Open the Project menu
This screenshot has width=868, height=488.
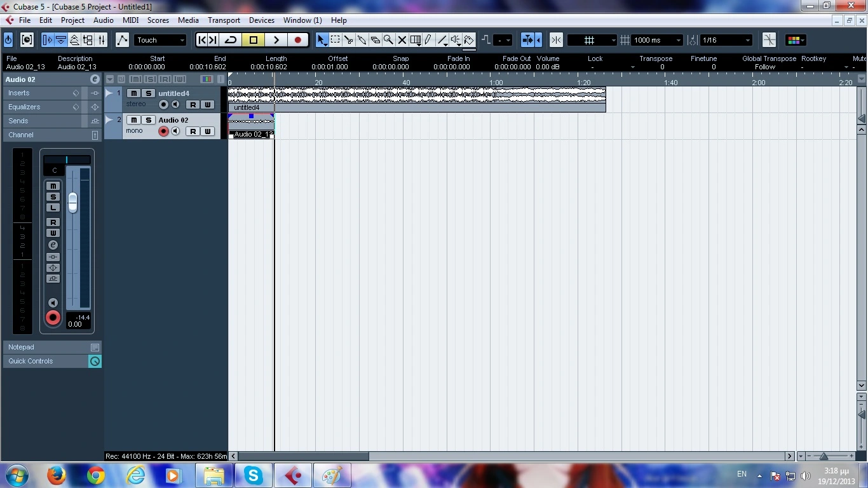pyautogui.click(x=72, y=20)
